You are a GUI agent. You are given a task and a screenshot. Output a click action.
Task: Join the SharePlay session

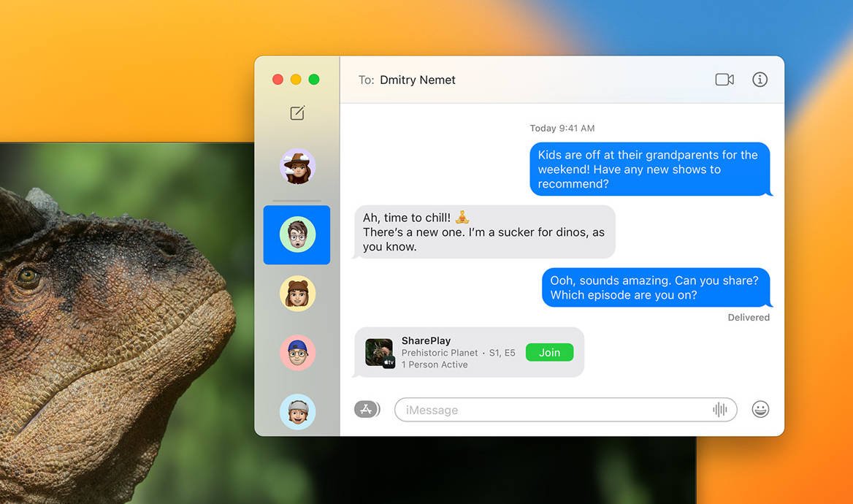tap(549, 352)
